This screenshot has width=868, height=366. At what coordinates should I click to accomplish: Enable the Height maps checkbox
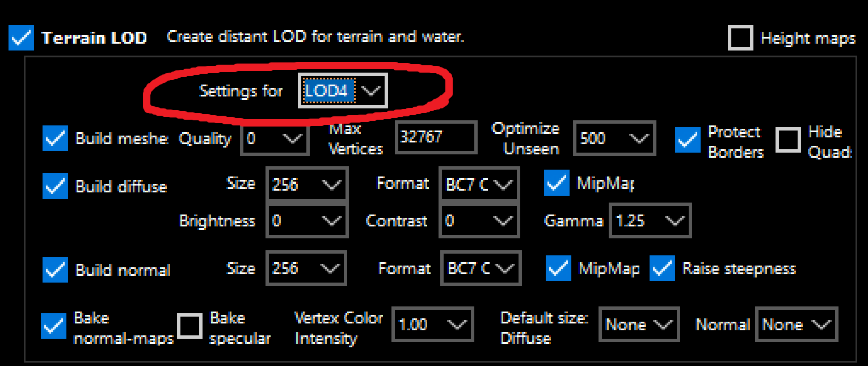[740, 38]
